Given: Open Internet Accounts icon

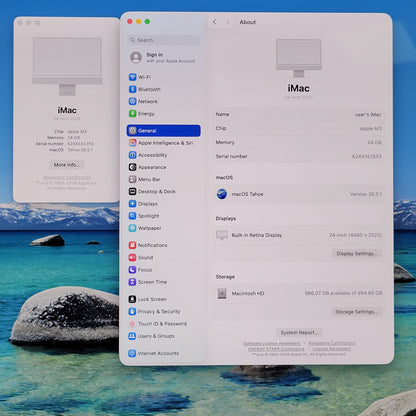Looking at the screenshot, I should click(132, 353).
